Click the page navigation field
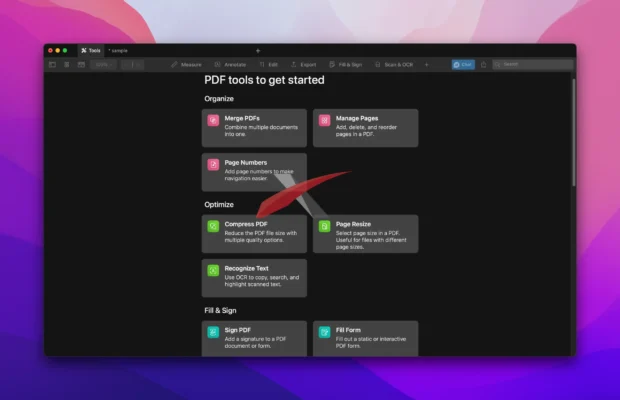 [132, 64]
